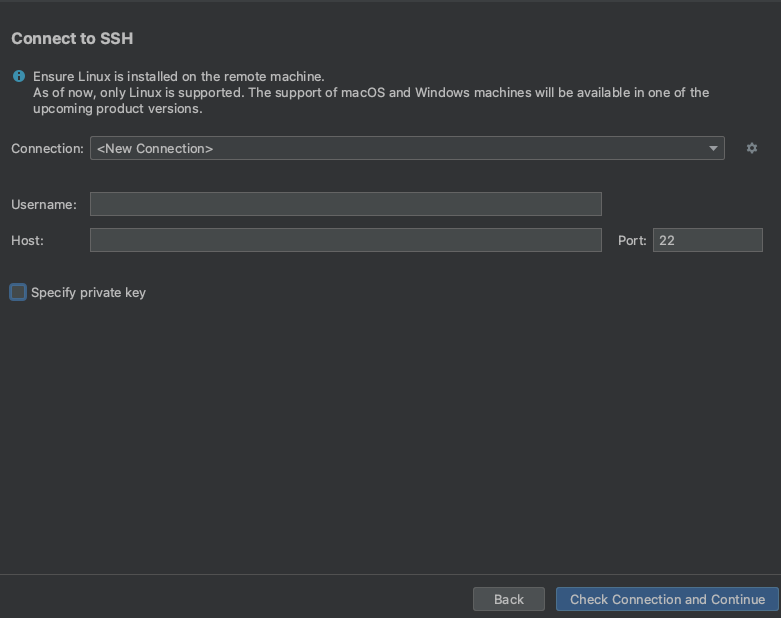Click the 'Specify private key' label text
The height and width of the screenshot is (618, 781).
pyautogui.click(x=88, y=293)
